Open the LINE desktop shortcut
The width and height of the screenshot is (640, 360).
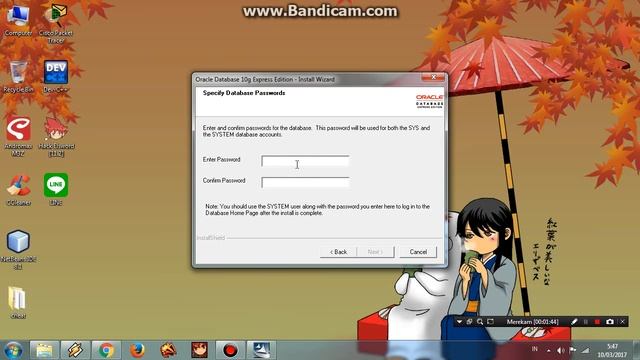coord(56,190)
